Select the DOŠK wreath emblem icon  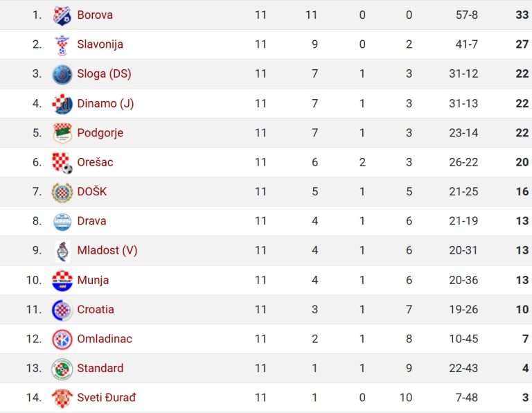62,193
